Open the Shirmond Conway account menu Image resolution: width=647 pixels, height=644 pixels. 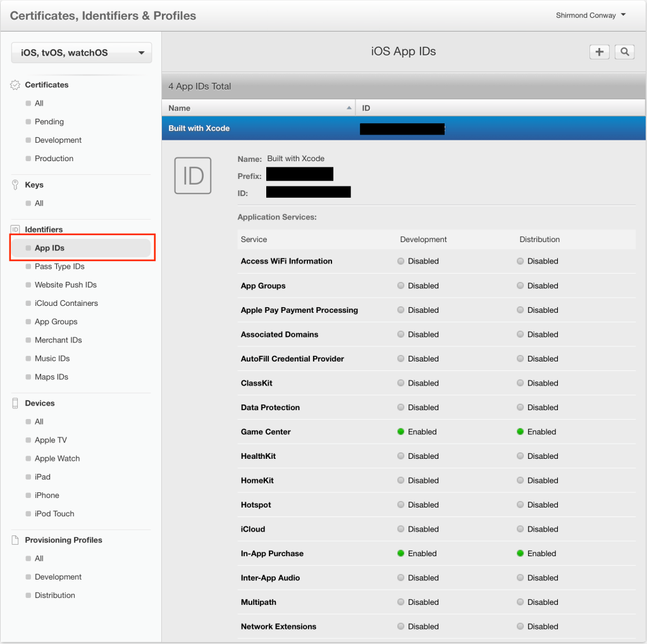pyautogui.click(x=591, y=15)
